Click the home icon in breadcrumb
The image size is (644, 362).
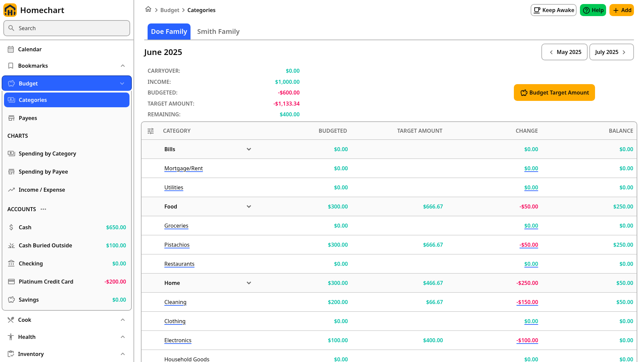point(148,9)
